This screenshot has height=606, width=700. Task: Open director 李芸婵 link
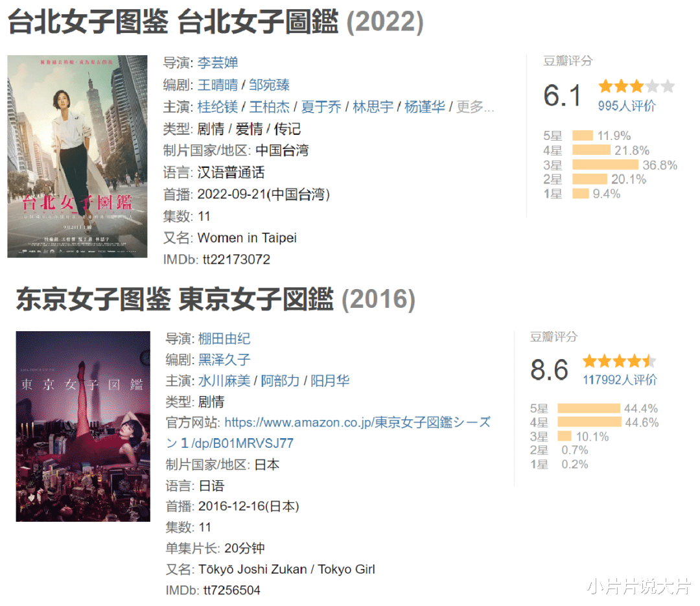[218, 62]
